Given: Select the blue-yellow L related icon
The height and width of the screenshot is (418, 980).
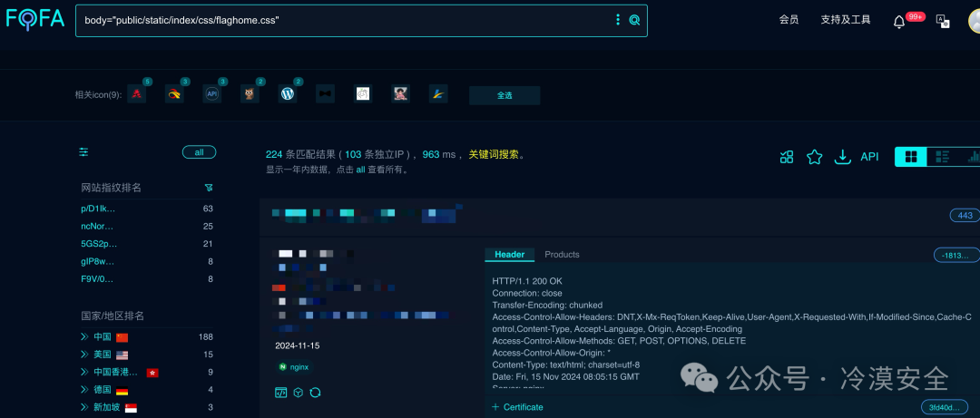Looking at the screenshot, I should click(439, 94).
